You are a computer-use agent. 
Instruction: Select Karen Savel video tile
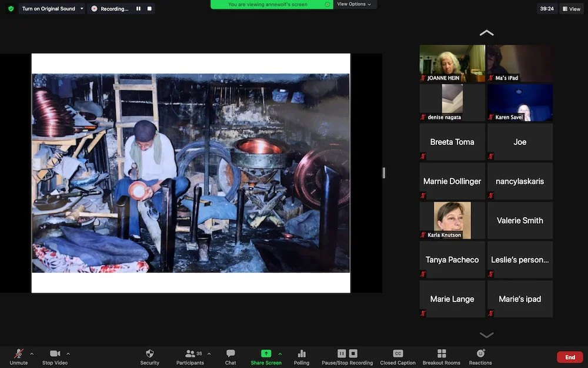coord(520,102)
